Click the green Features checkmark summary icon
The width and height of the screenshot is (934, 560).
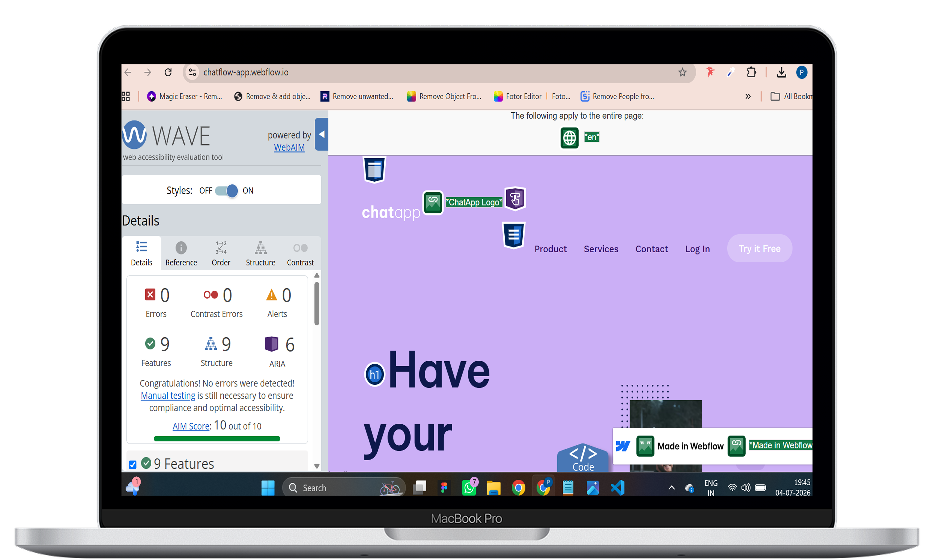tap(150, 343)
